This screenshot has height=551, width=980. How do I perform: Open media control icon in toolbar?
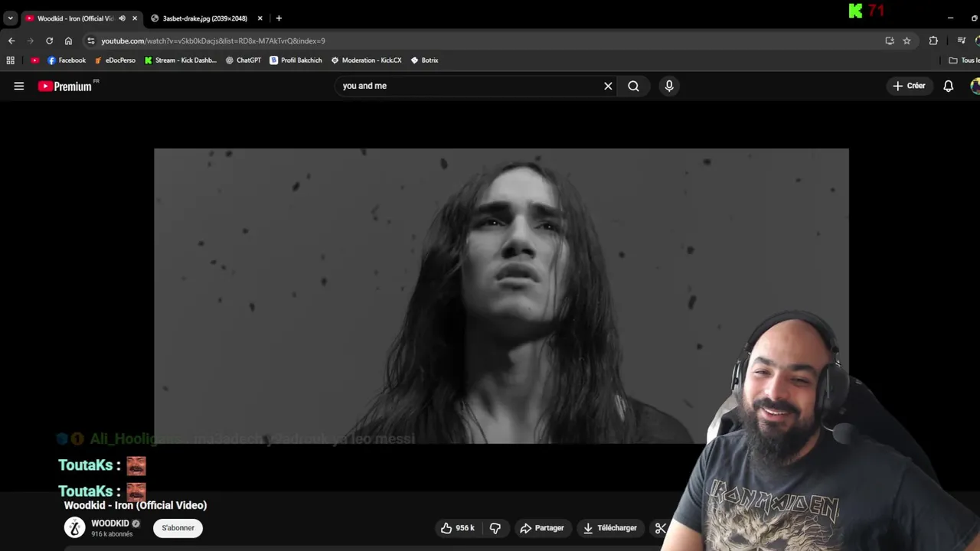(x=962, y=41)
